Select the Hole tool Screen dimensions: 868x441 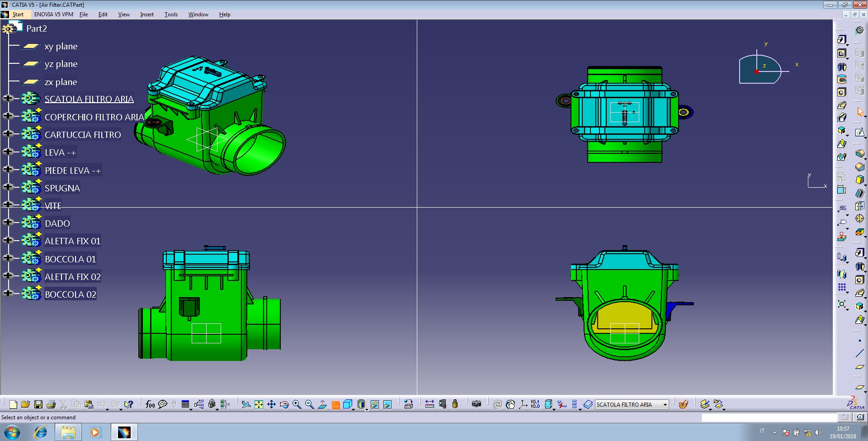[x=841, y=92]
